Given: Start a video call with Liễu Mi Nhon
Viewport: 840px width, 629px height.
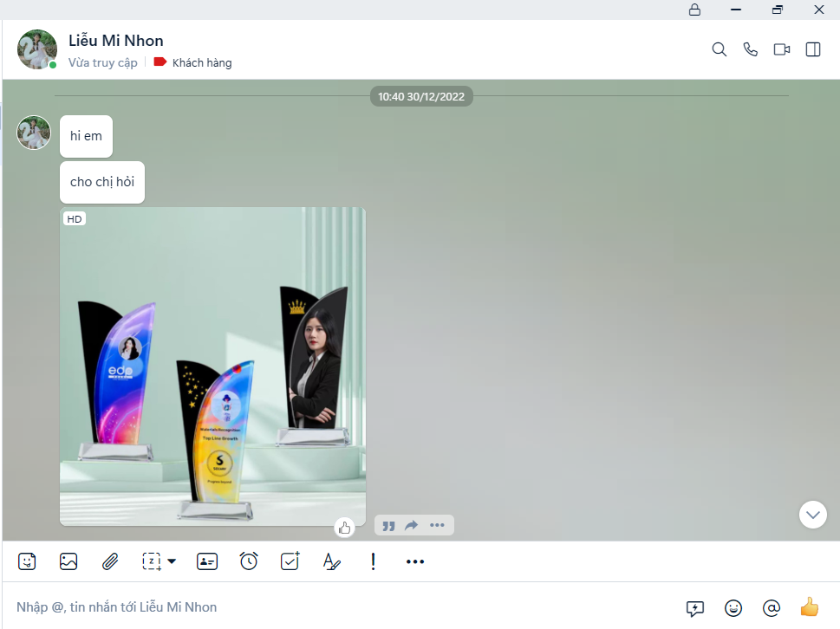Looking at the screenshot, I should [782, 49].
